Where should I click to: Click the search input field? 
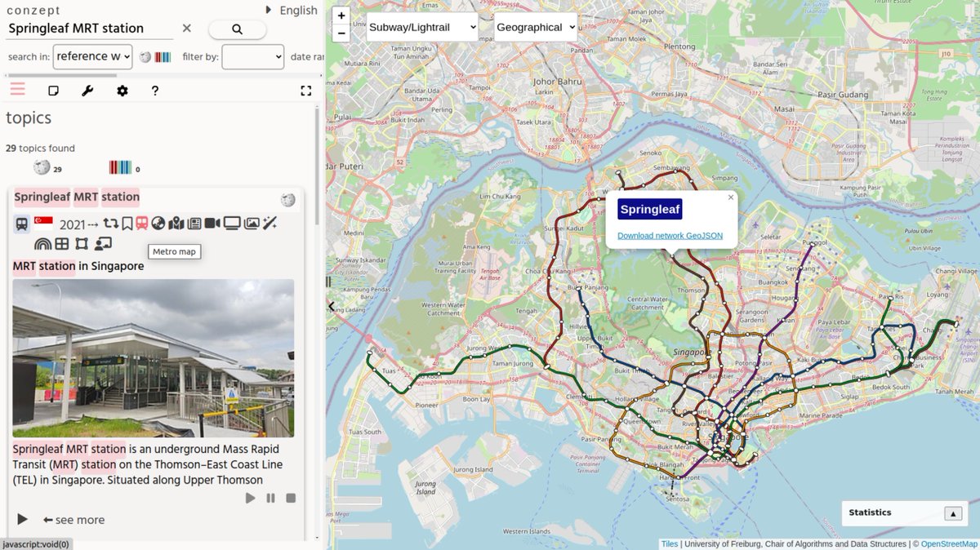pyautogui.click(x=90, y=29)
